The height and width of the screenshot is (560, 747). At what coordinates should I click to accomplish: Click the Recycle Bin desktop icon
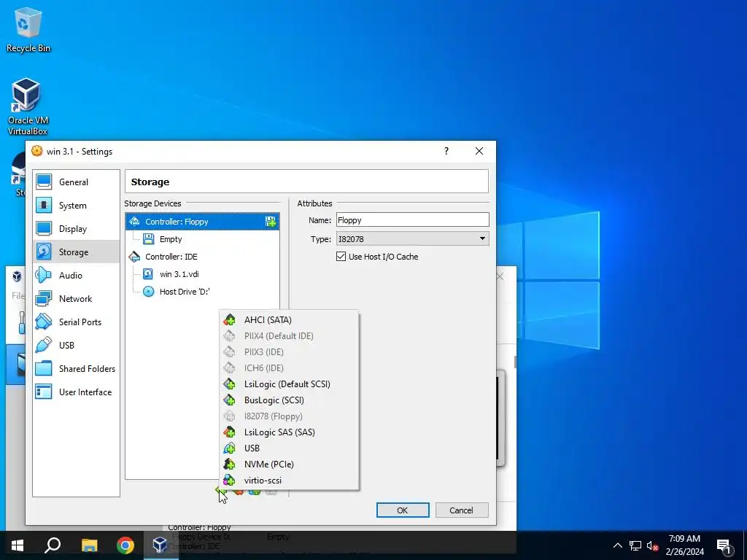coord(28,30)
